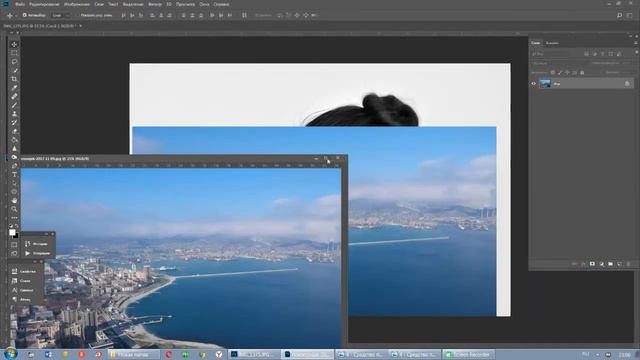This screenshot has height=360, width=640.
Task: Open the History panel icon
Action: pyautogui.click(x=27, y=244)
